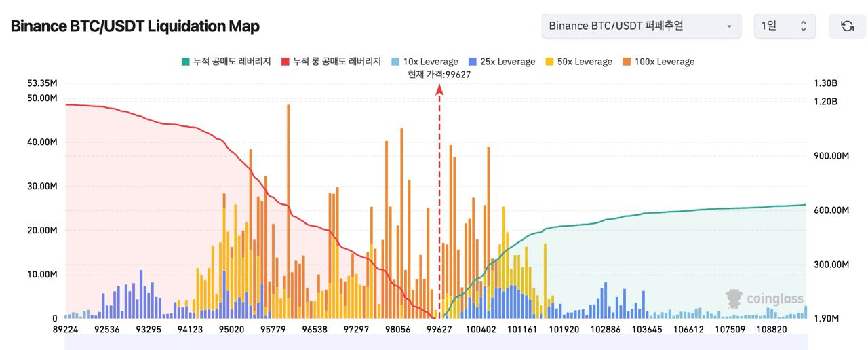868x350 pixels.
Task: Toggle the 100x Leverage legend series
Action: click(657, 62)
